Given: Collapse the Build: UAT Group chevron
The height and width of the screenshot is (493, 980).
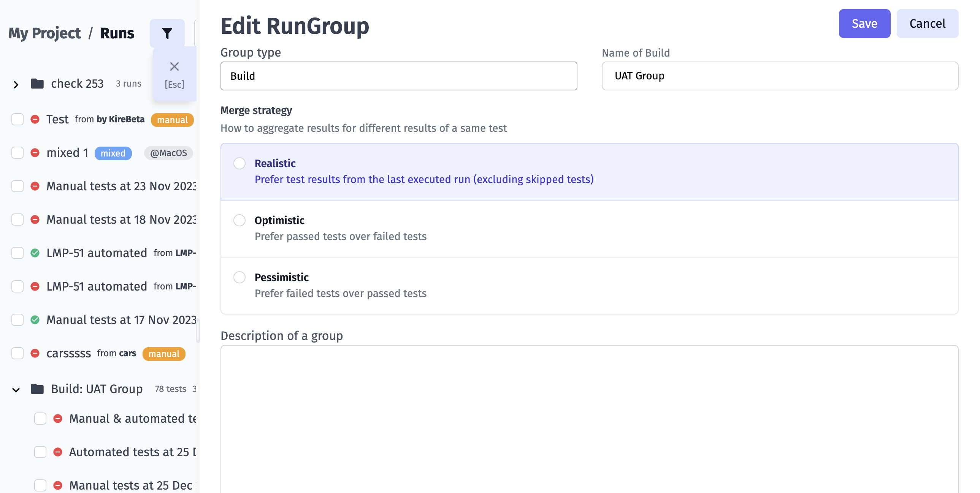Looking at the screenshot, I should (x=16, y=390).
